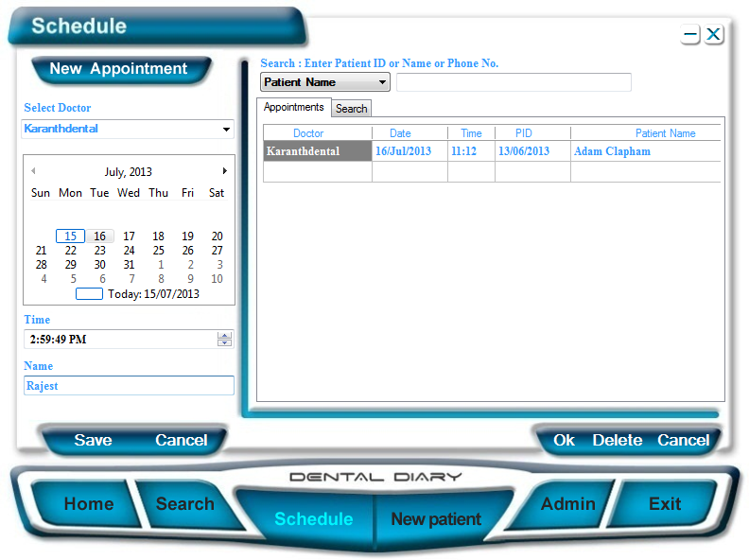
Task: Click the Save button
Action: (x=93, y=440)
